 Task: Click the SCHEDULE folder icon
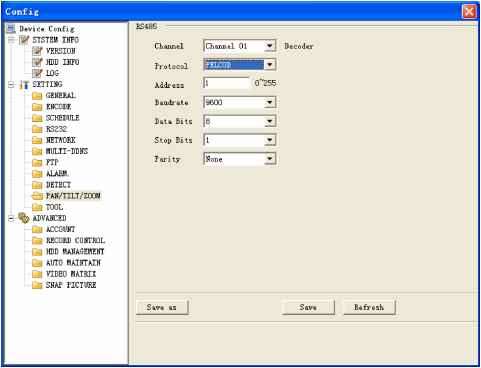click(x=37, y=118)
